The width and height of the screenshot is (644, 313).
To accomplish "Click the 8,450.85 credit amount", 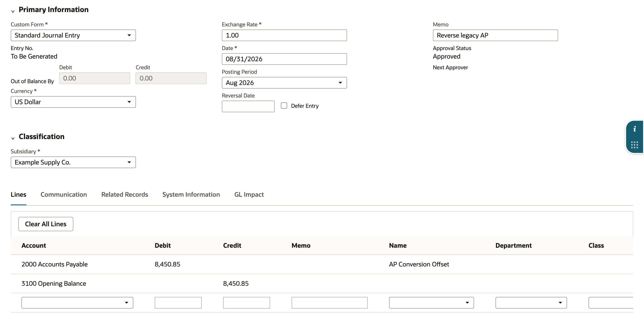I will tap(236, 283).
